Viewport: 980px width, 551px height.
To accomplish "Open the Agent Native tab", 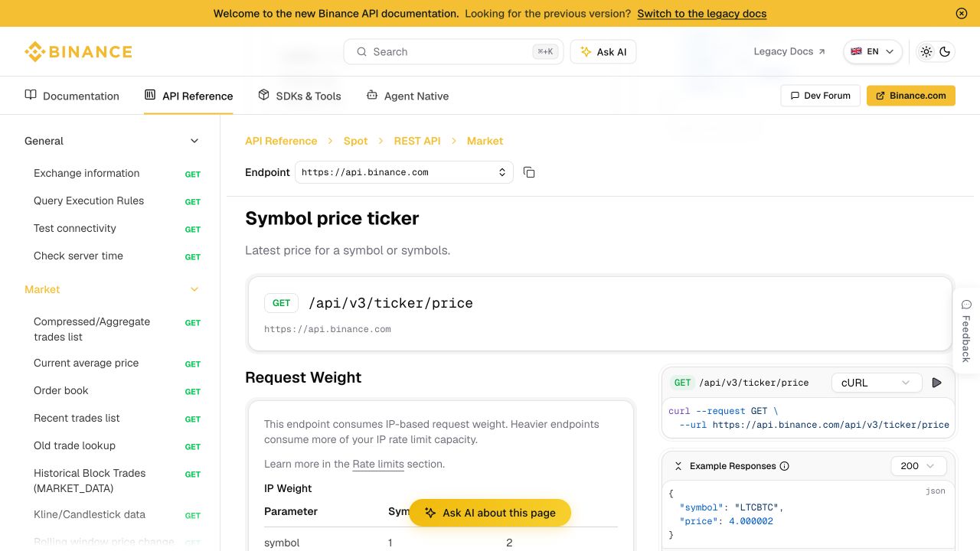I will pyautogui.click(x=407, y=96).
